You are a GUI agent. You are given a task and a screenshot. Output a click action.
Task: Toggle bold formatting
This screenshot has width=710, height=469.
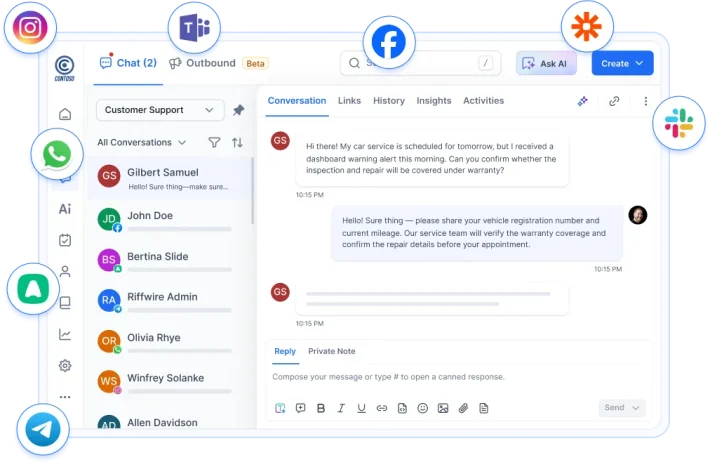(321, 408)
